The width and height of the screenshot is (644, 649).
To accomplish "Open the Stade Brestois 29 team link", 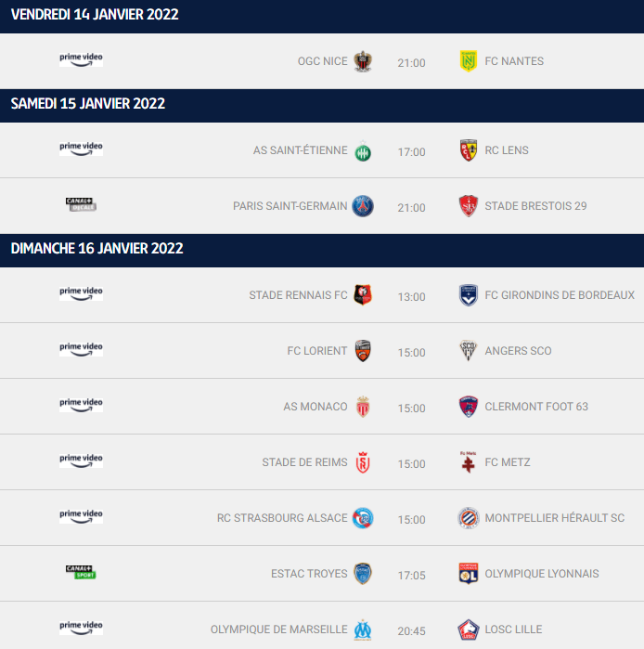I will click(535, 206).
